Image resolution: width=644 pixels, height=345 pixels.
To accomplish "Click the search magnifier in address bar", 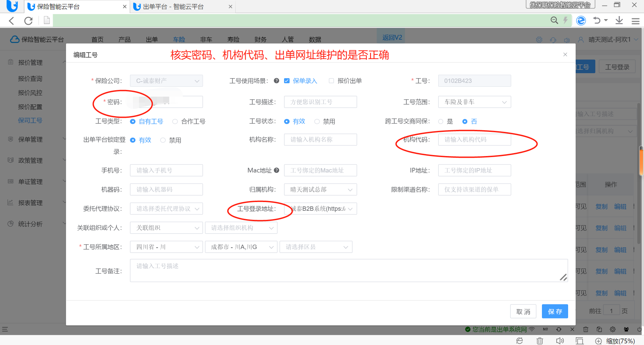I will (x=554, y=20).
